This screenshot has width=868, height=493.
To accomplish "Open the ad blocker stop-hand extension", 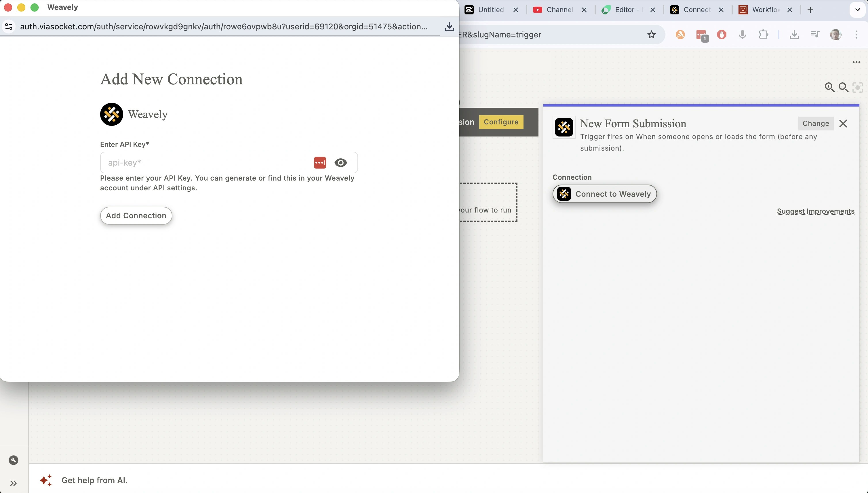I will (722, 35).
